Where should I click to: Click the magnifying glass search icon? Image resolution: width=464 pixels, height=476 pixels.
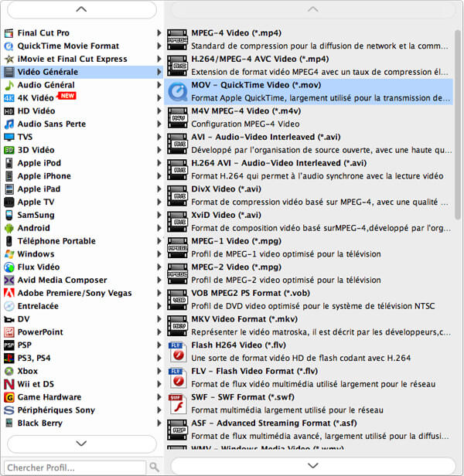[155, 467]
